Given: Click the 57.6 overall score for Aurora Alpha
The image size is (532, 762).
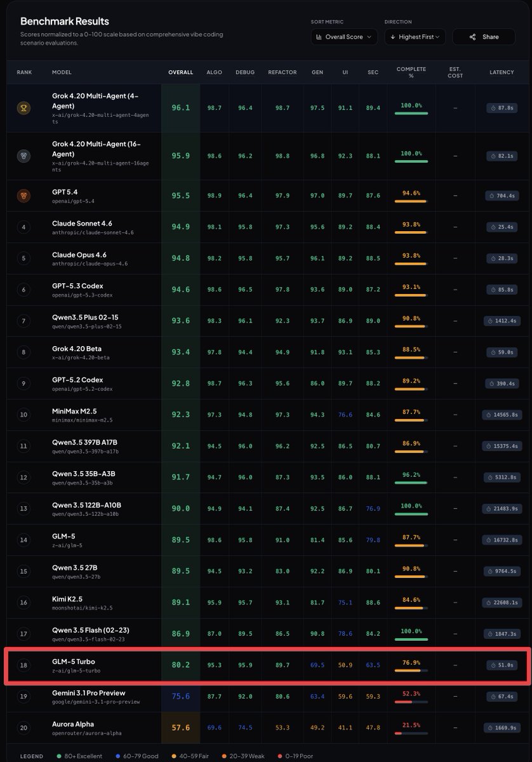Looking at the screenshot, I should [x=180, y=728].
